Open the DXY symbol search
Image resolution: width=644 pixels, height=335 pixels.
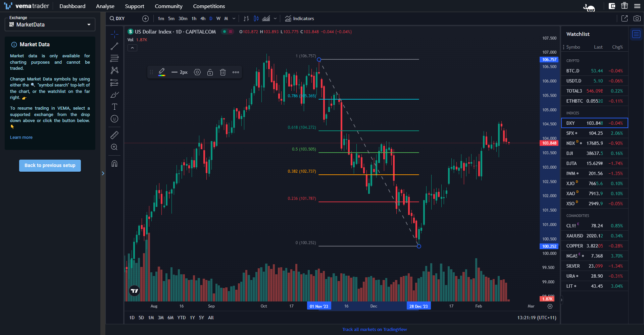click(x=117, y=18)
